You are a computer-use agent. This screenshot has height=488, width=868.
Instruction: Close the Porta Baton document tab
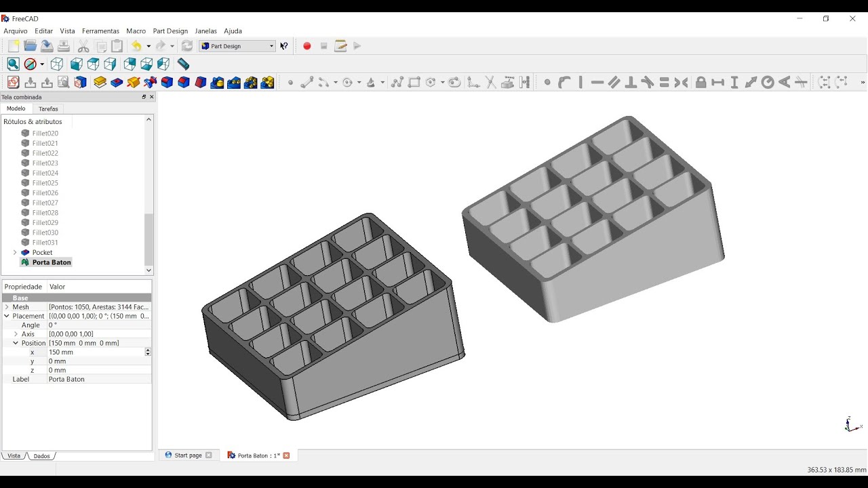[286, 455]
